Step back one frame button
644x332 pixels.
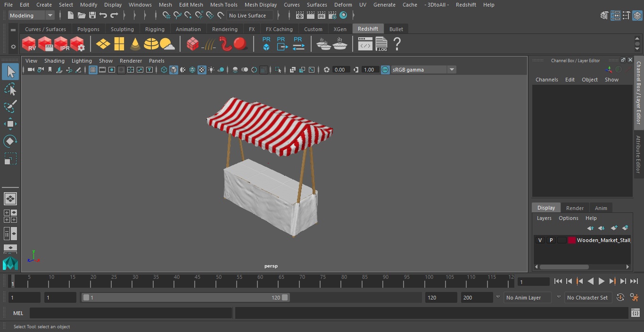click(x=569, y=281)
